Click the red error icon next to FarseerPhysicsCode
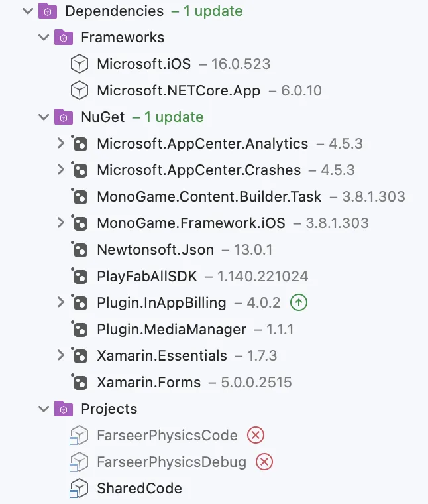 coord(256,436)
